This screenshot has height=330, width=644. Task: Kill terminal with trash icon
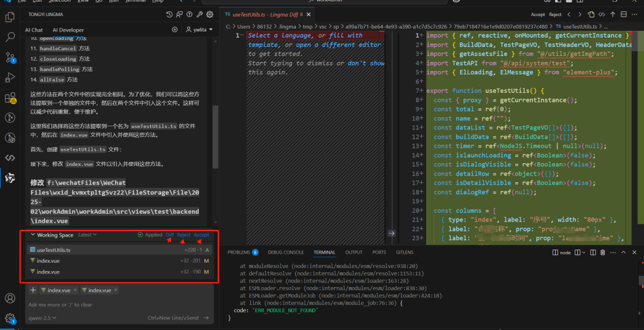[x=602, y=253]
